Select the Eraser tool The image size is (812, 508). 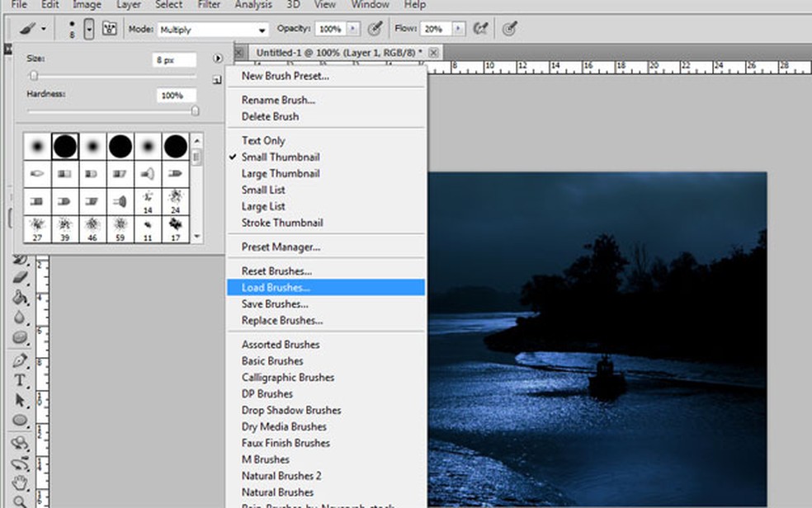(x=21, y=278)
